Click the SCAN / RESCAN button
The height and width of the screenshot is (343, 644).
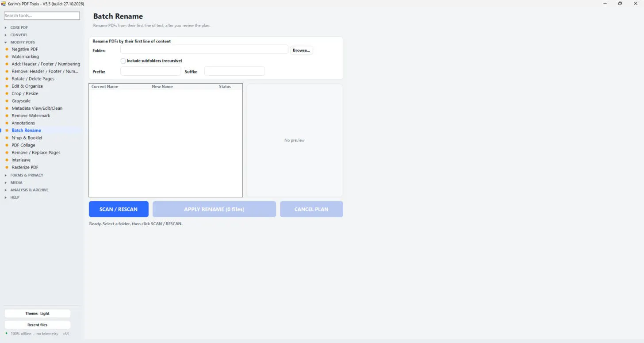pos(119,209)
